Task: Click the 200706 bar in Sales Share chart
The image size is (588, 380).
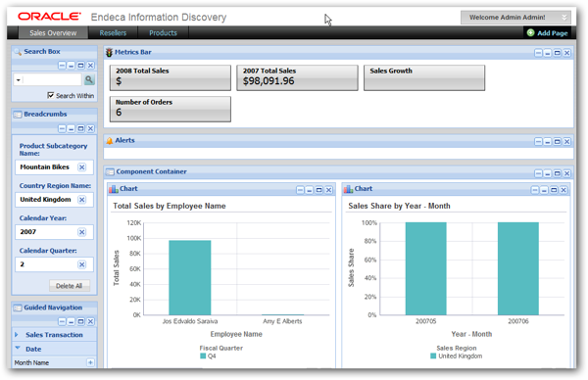Action: click(518, 268)
